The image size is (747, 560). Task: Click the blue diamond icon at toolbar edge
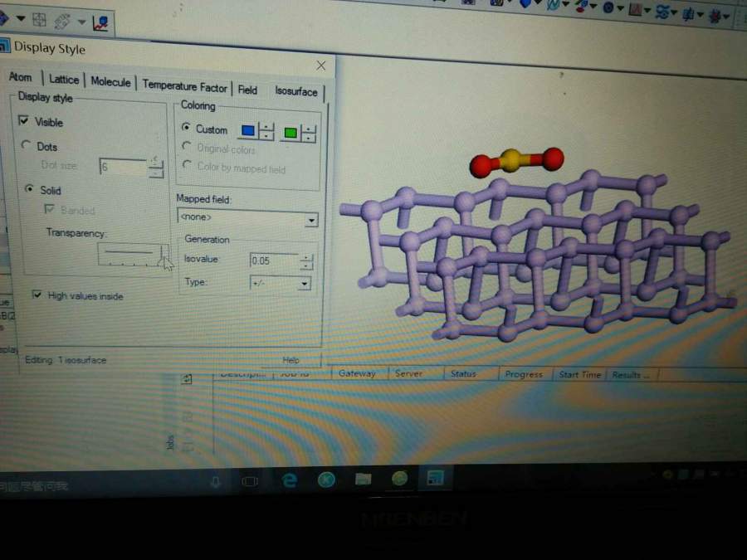click(x=3, y=18)
